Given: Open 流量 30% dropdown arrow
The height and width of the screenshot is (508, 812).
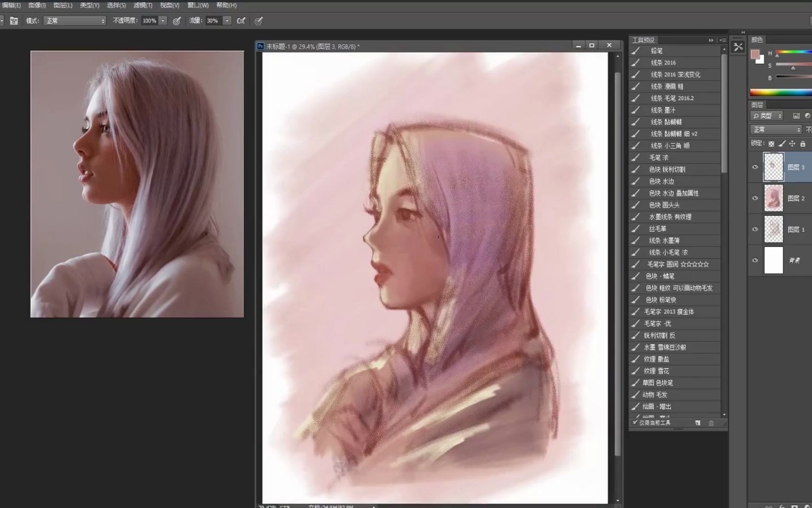Looking at the screenshot, I should point(227,21).
